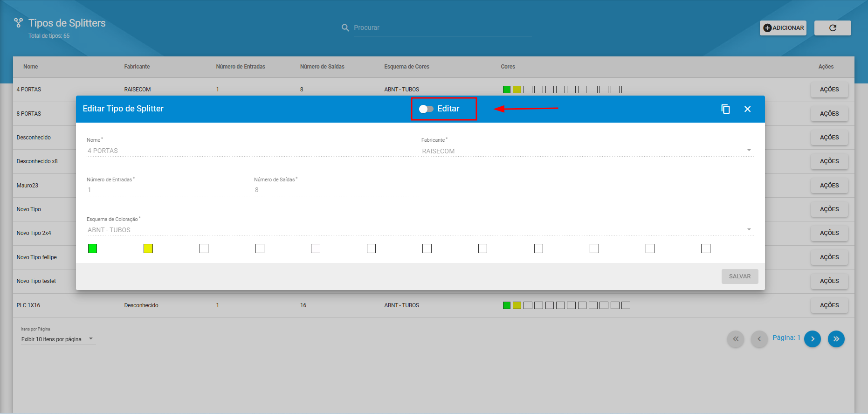Click the Mauro23 row name
Screen dimensions: 868x414
[x=28, y=186]
